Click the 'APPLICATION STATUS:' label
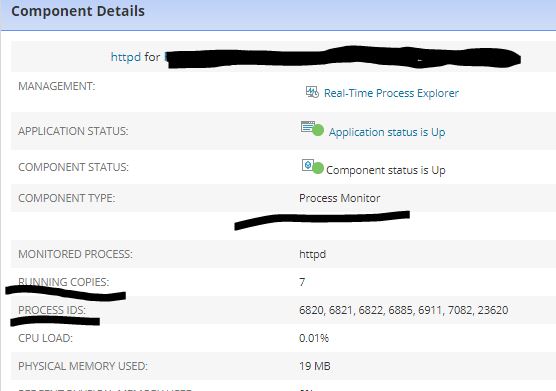 (x=73, y=131)
